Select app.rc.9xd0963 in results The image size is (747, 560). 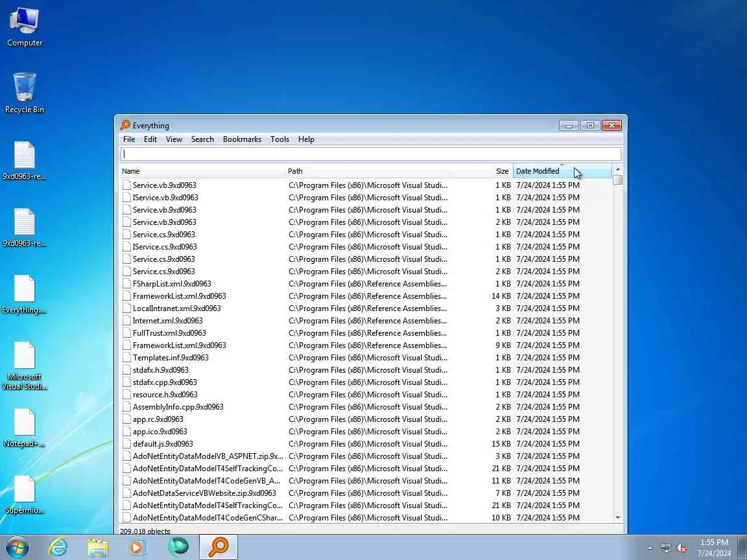tap(158, 419)
